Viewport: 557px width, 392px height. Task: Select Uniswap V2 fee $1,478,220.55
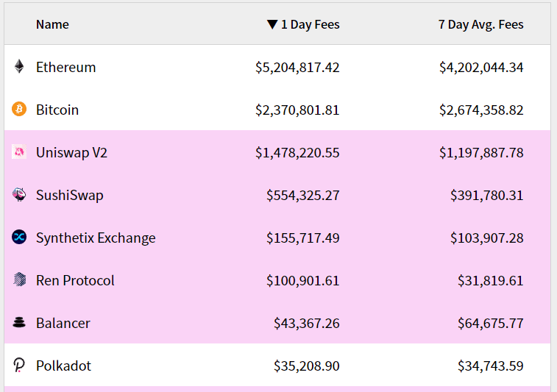coord(297,153)
